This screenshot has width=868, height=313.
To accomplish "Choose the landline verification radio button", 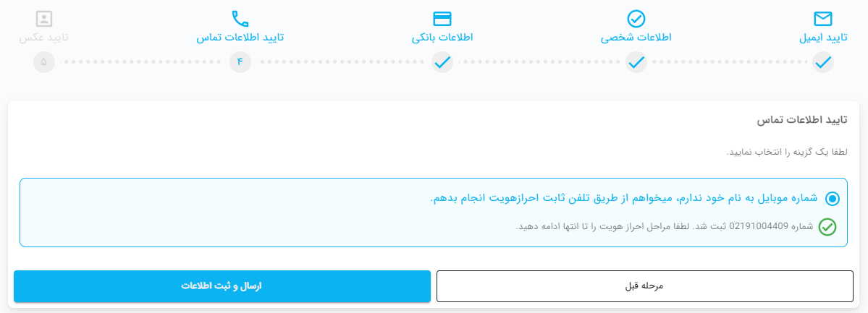I will point(832,199).
